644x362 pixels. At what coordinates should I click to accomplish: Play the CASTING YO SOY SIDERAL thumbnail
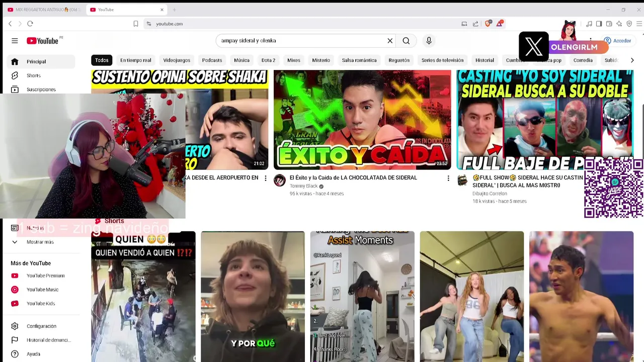(x=545, y=120)
